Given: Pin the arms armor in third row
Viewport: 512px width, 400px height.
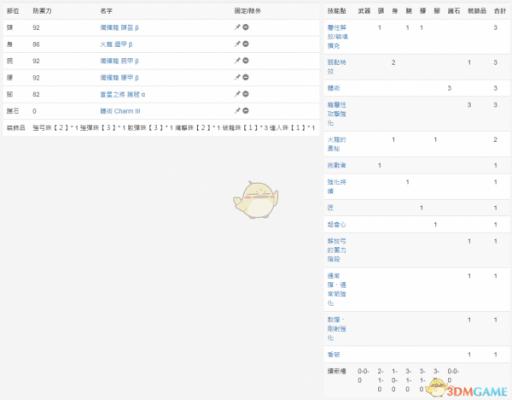Looking at the screenshot, I should (237, 61).
